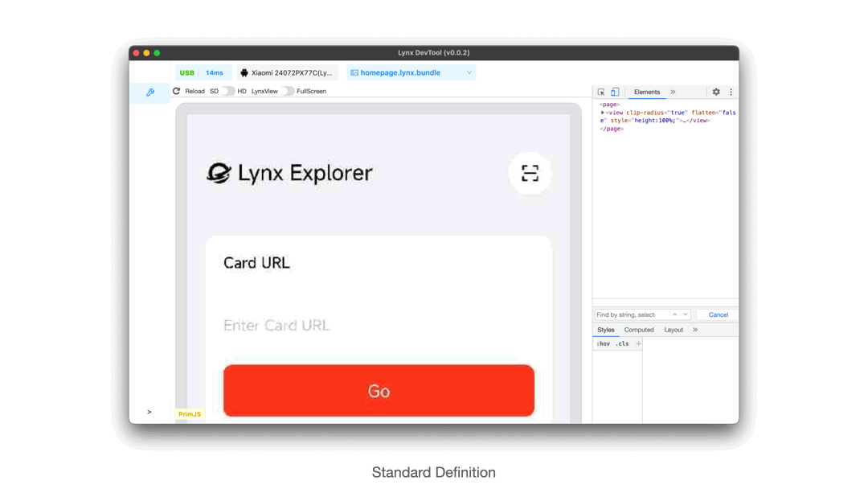Screen dimensions: 868x489
Task: Jump to next search result arrow
Action: click(x=686, y=314)
